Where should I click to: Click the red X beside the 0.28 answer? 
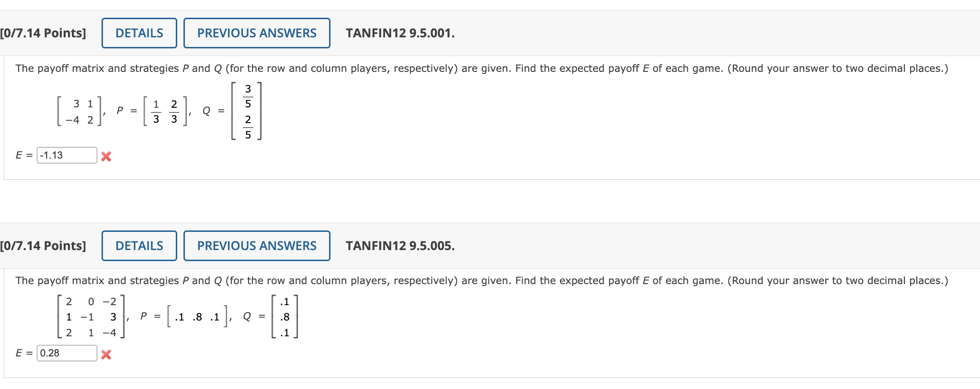click(x=106, y=355)
